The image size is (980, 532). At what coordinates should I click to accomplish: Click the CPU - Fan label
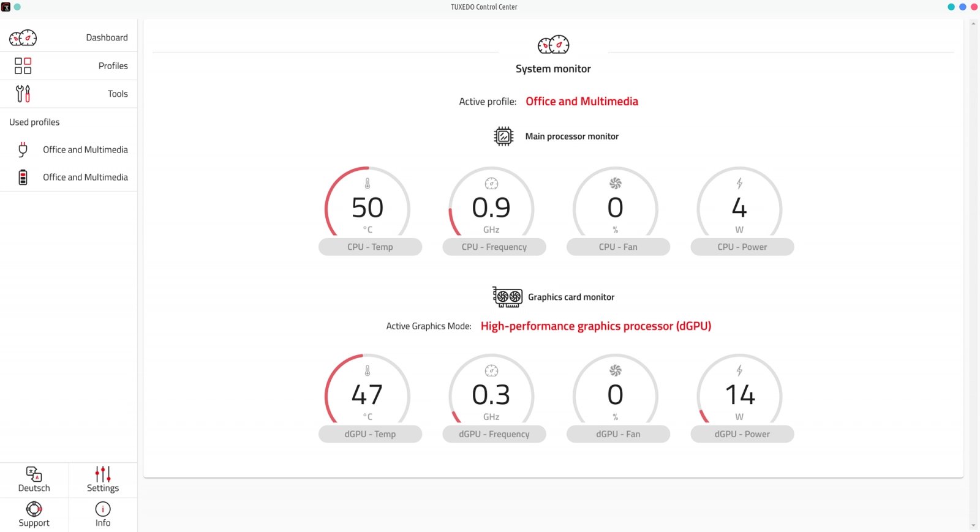pyautogui.click(x=618, y=247)
